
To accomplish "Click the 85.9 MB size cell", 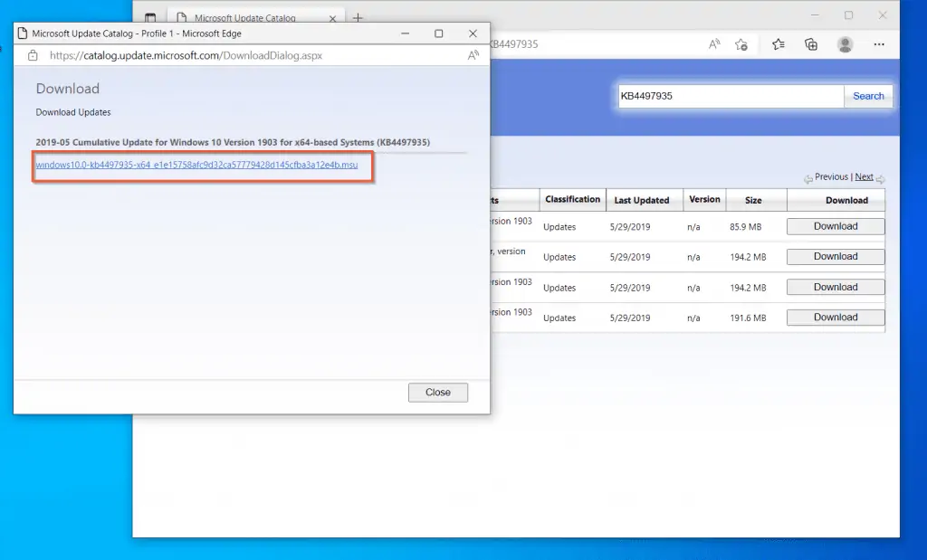I will [746, 227].
